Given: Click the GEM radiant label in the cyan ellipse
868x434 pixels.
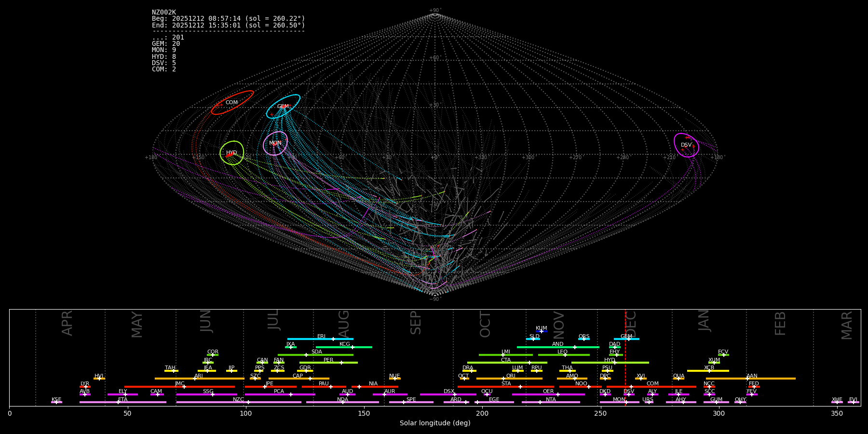Looking at the screenshot, I should [283, 107].
